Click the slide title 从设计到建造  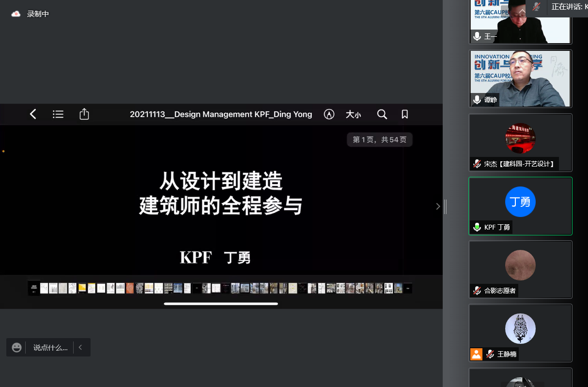coord(221,182)
